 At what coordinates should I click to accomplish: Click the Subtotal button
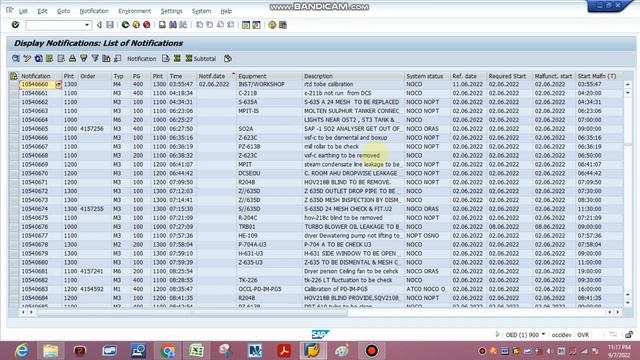(200, 59)
